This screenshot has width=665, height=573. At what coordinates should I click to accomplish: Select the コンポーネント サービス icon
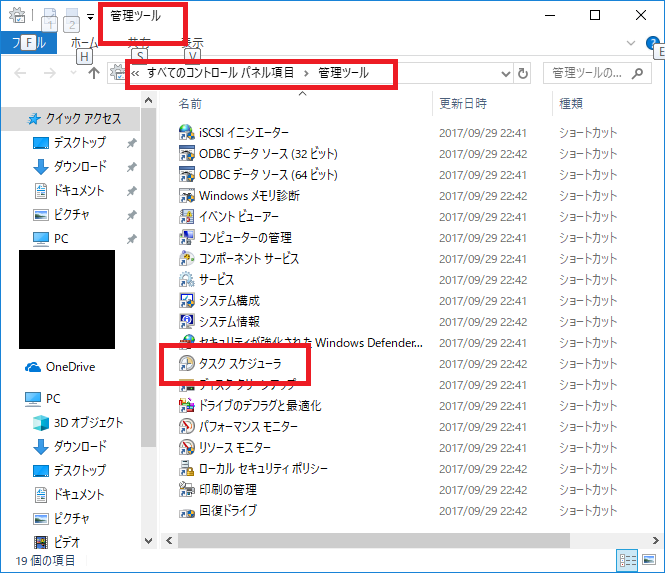pyautogui.click(x=187, y=258)
